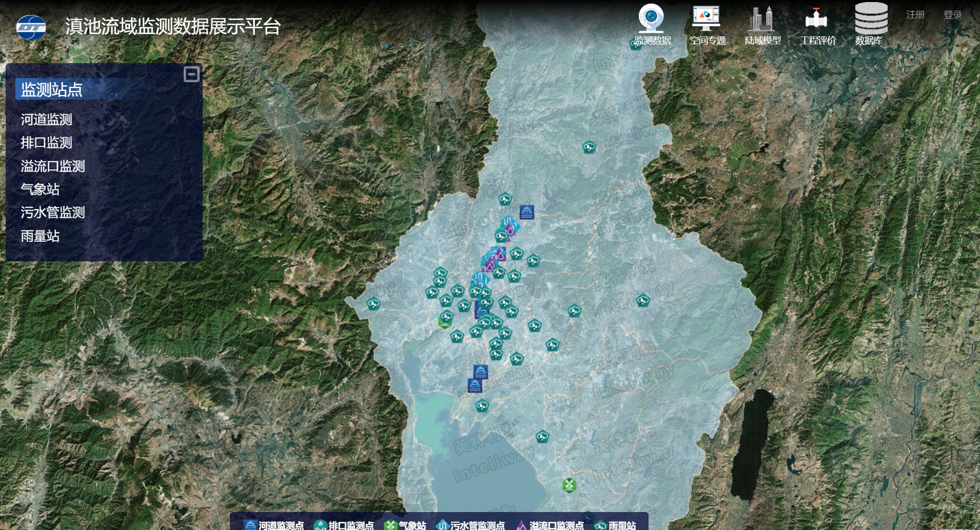This screenshot has height=530, width=980.
Task: Expand 溢流口监测 in the side panel
Action: coord(52,166)
